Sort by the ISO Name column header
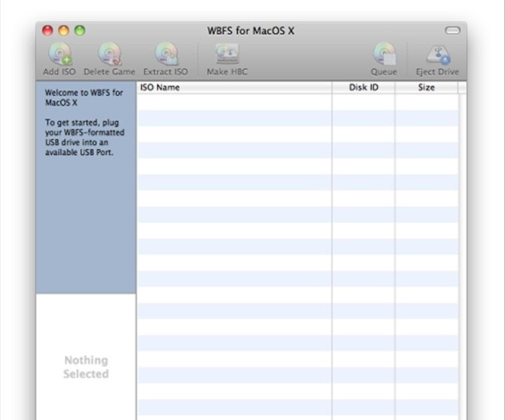Image resolution: width=505 pixels, height=420 pixels. 234,87
